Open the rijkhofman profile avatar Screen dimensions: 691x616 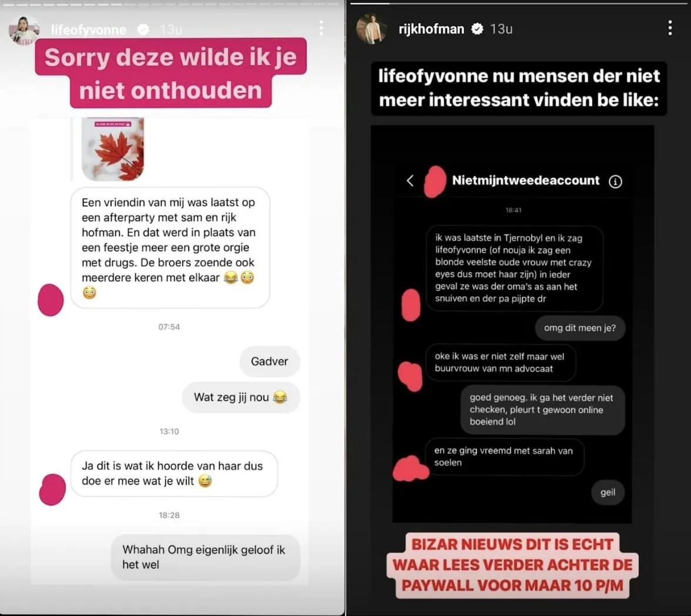(371, 29)
